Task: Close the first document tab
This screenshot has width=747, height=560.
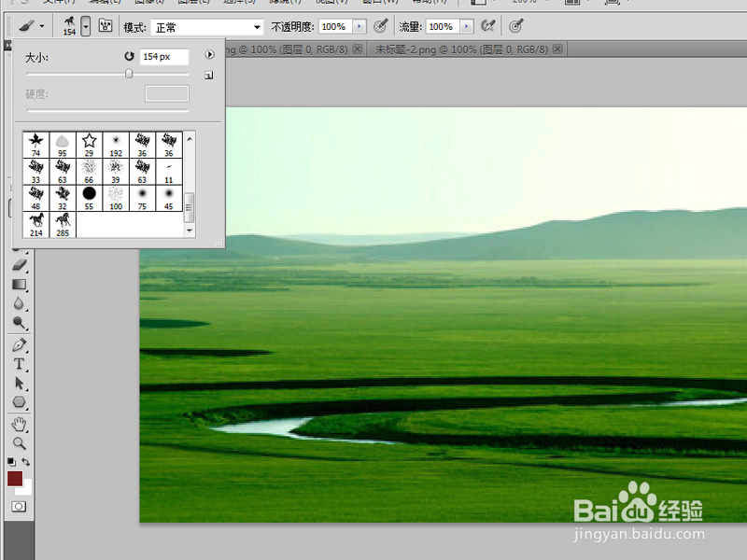Action: coord(358,49)
